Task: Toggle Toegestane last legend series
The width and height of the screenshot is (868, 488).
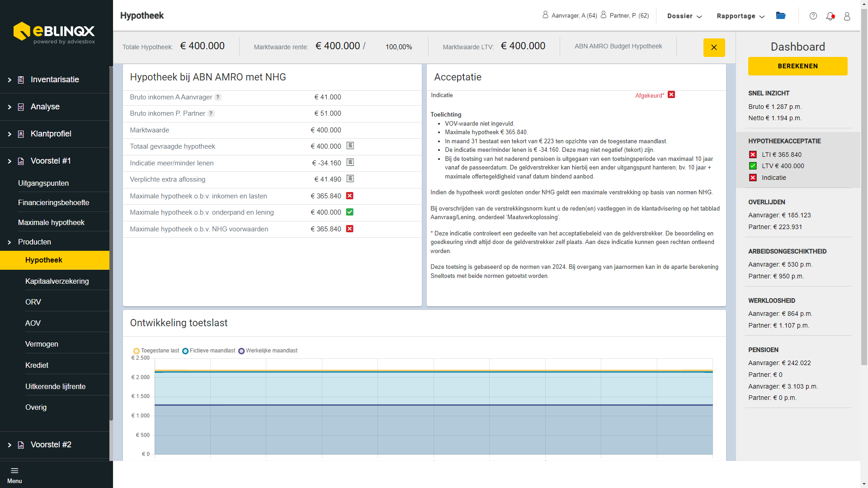Action: pyautogui.click(x=156, y=351)
